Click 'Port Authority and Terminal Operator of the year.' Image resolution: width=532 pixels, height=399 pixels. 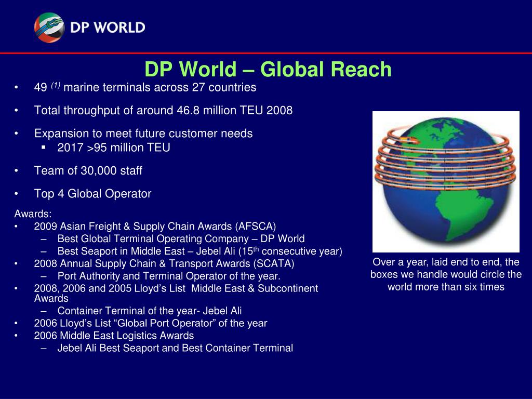click(169, 276)
